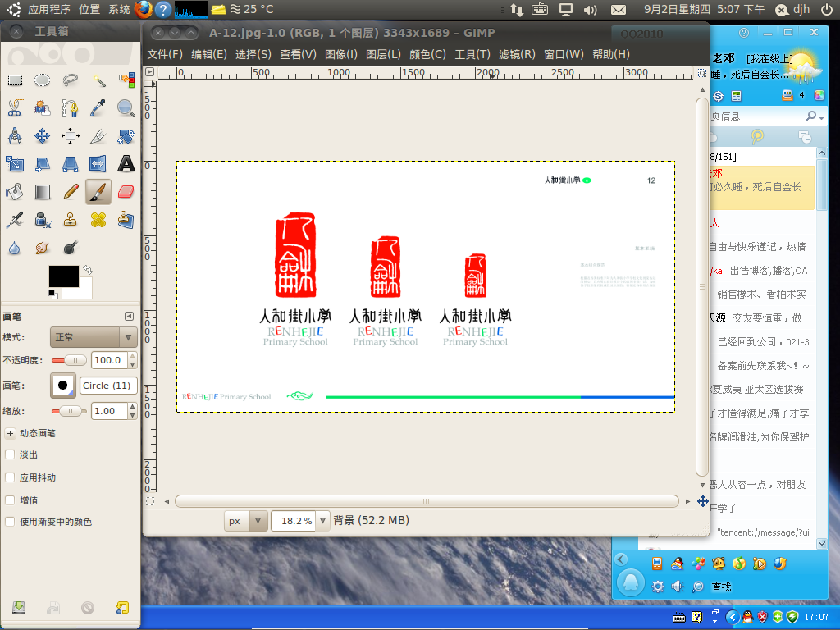The height and width of the screenshot is (630, 840).
Task: Select the Rotate tool
Action: click(126, 136)
